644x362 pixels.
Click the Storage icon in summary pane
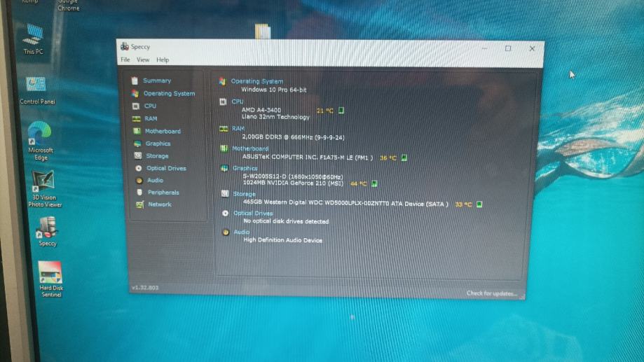tap(225, 194)
